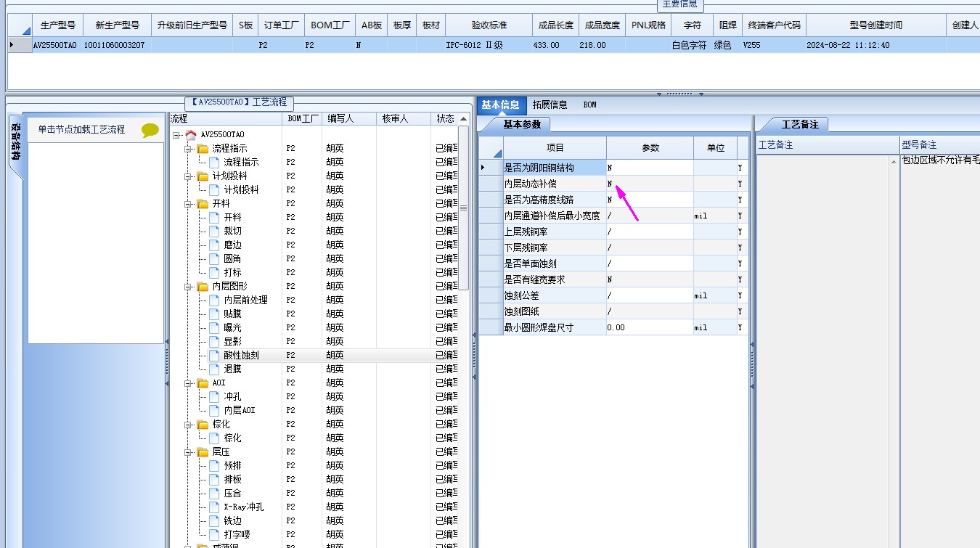Click the page icon beside 内层前处理
Image resolution: width=980 pixels, height=548 pixels.
(x=214, y=300)
